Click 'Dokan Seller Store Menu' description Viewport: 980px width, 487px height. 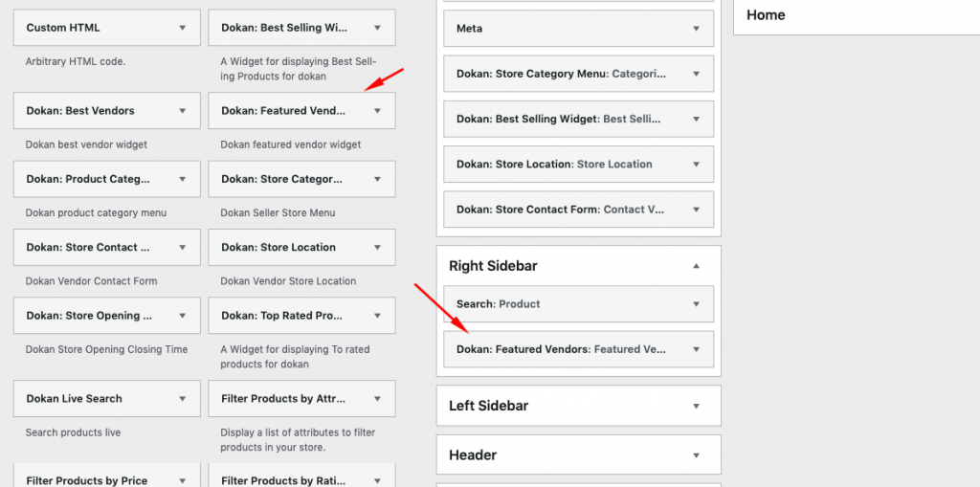(278, 212)
